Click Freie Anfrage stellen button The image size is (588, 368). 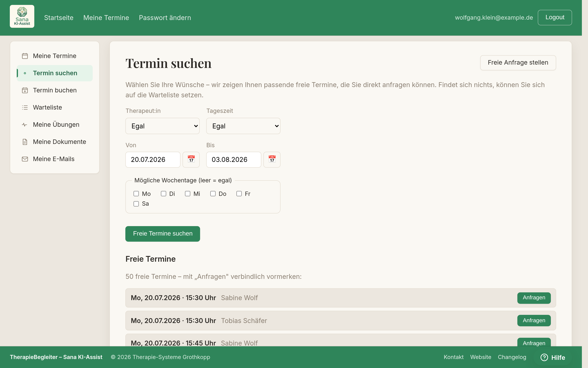(x=518, y=63)
